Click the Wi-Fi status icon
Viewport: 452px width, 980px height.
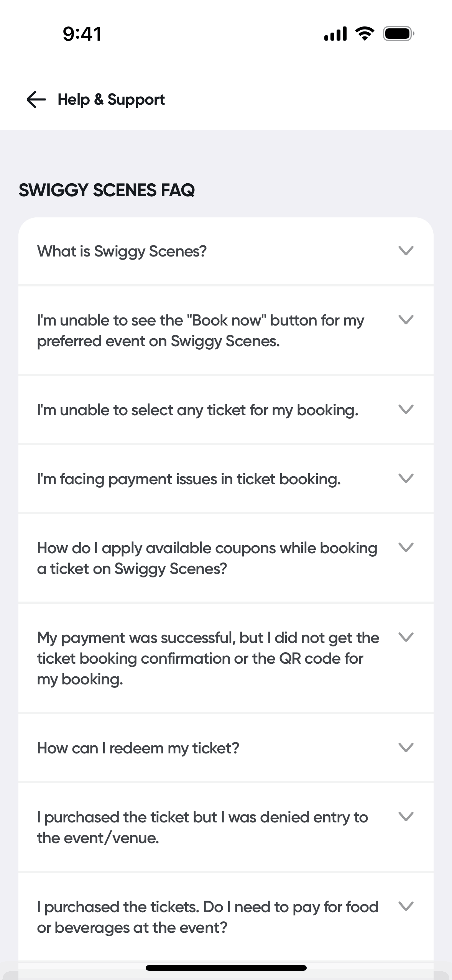click(x=365, y=34)
